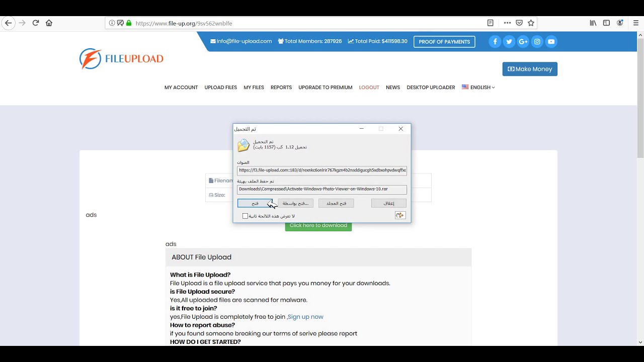Viewport: 644px width, 362px height.
Task: Click LOGOUT in the navigation
Action: pos(369,87)
